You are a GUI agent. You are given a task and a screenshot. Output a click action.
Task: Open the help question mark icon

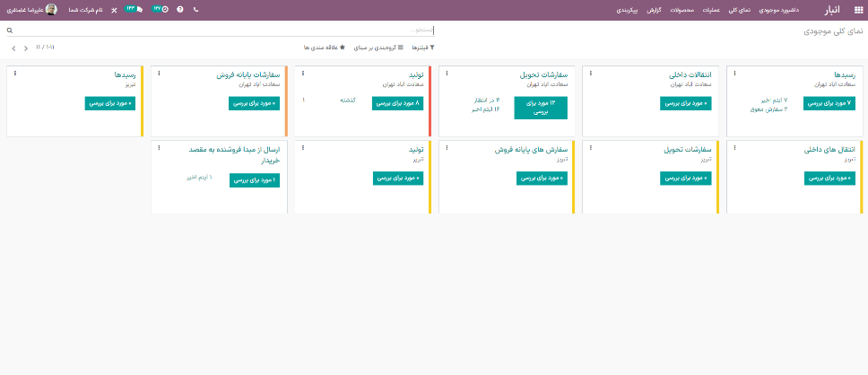(180, 10)
